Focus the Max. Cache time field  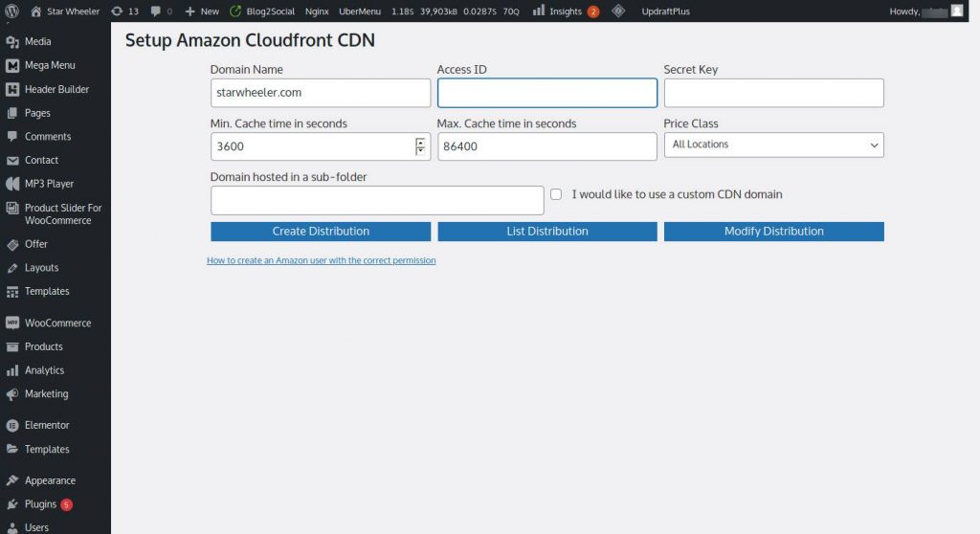pyautogui.click(x=547, y=146)
